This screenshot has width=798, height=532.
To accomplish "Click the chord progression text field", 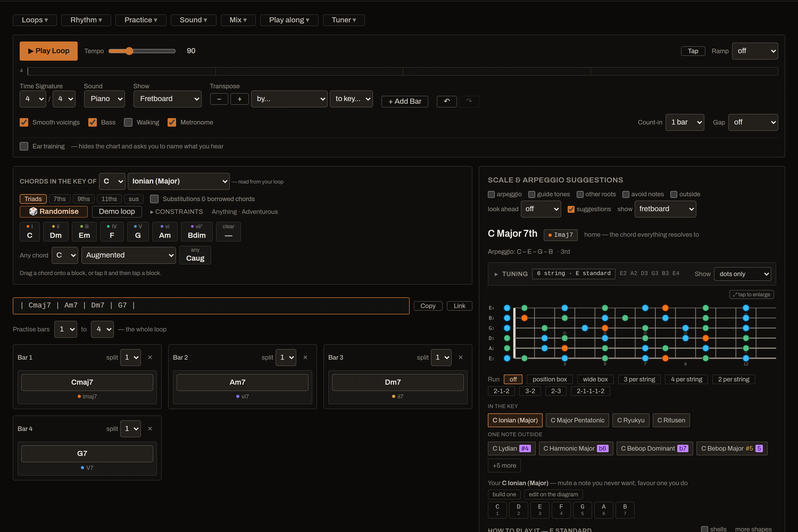I will click(x=211, y=306).
